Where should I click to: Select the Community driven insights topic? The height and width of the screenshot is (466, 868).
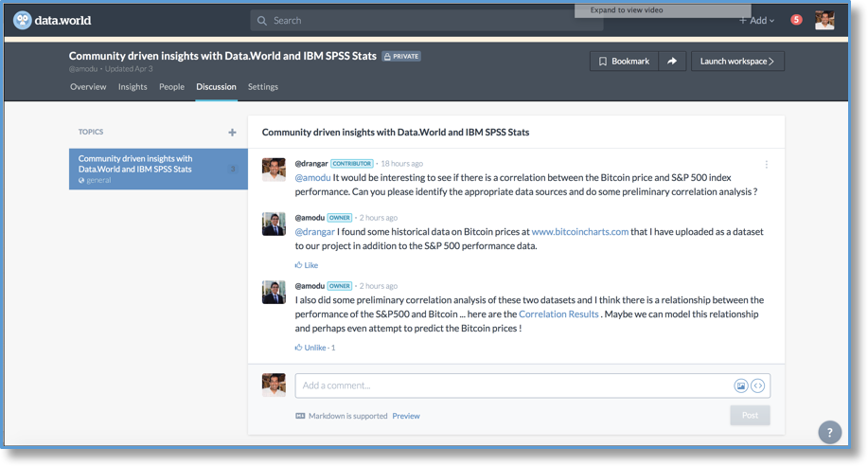[x=158, y=169]
